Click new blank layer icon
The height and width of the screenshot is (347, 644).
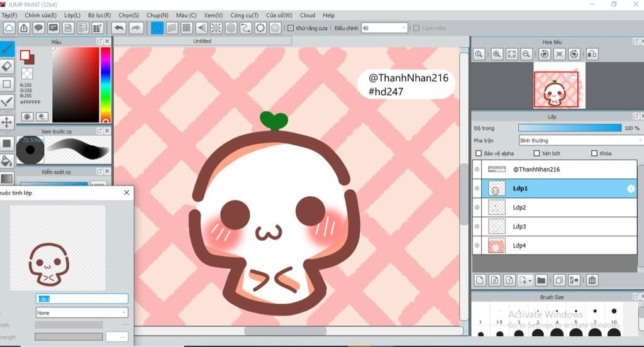480,280
